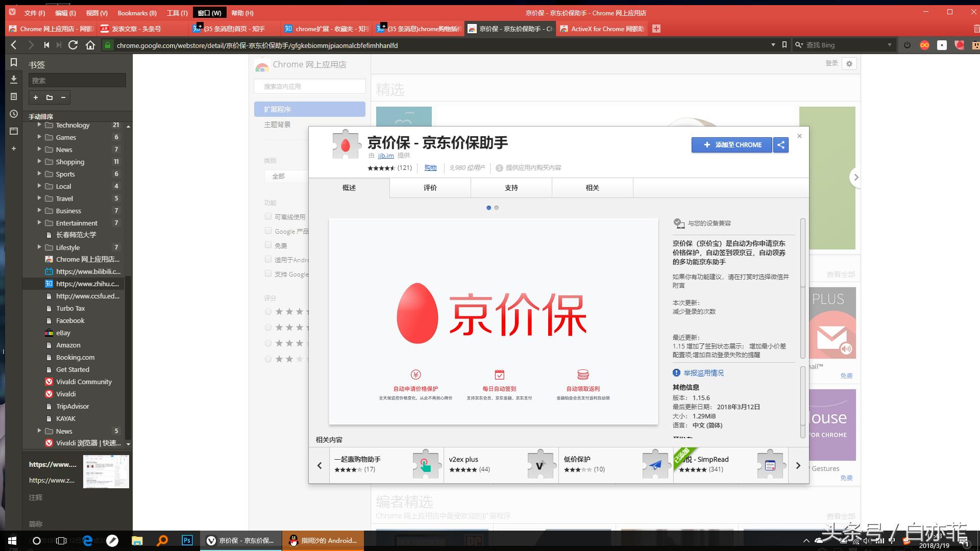This screenshot has height=551, width=980.
Task: Click the 搜索店内应用 search field
Action: (309, 86)
